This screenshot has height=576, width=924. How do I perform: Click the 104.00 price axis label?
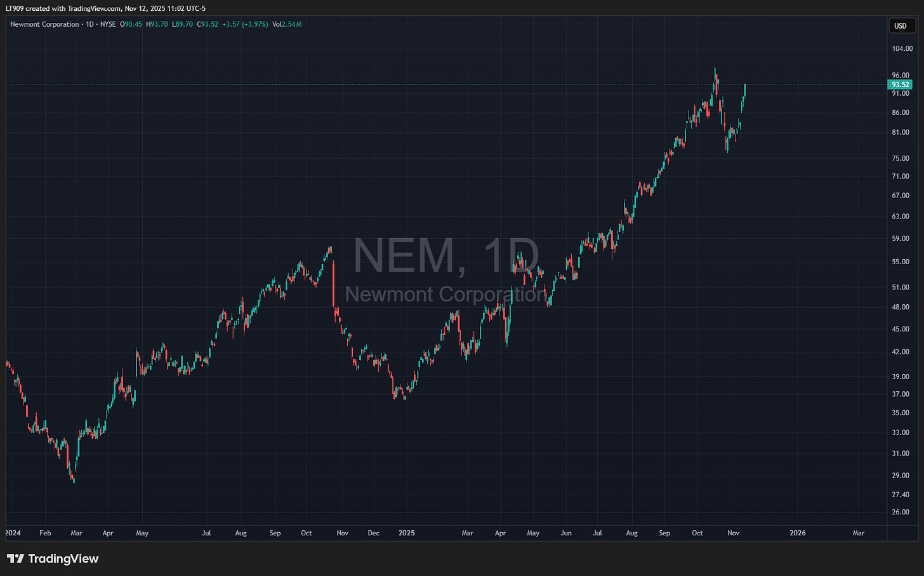pyautogui.click(x=902, y=48)
